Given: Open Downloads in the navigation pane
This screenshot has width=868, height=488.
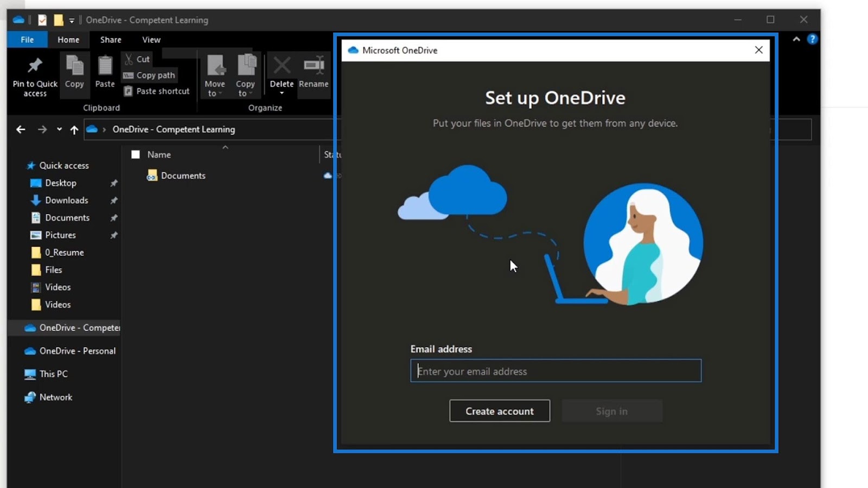Looking at the screenshot, I should pos(67,200).
